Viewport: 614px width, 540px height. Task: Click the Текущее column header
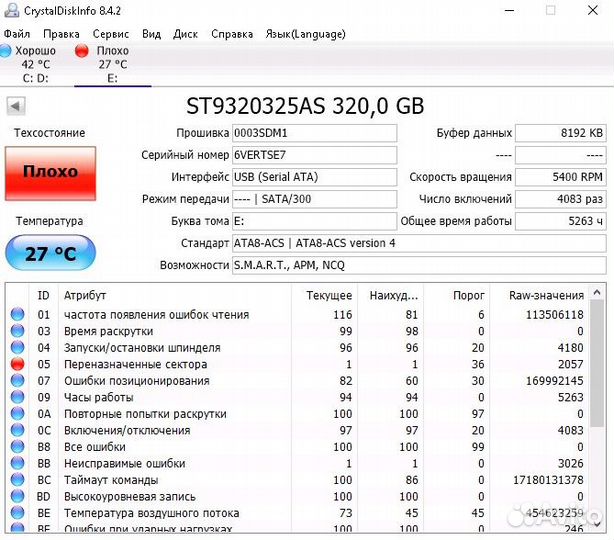click(x=324, y=295)
